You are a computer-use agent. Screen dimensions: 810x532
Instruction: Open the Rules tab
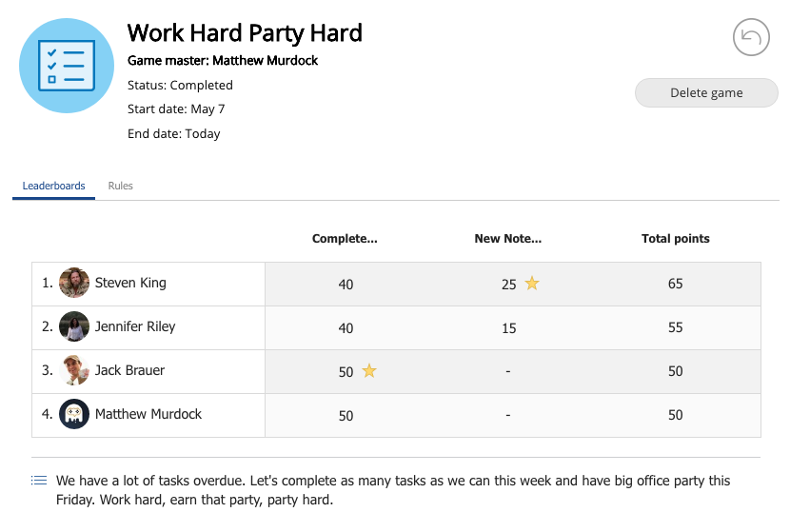point(120,186)
